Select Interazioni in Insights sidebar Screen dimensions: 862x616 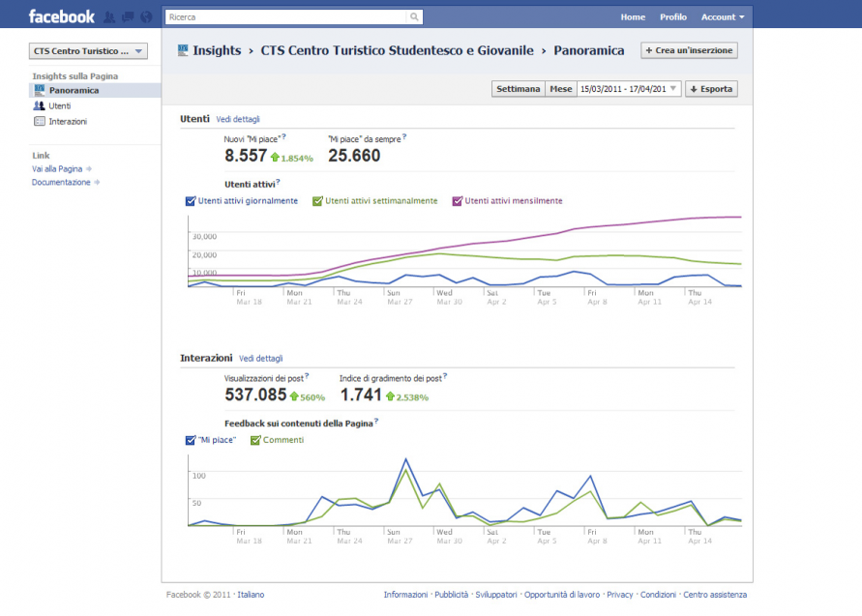pyautogui.click(x=68, y=122)
